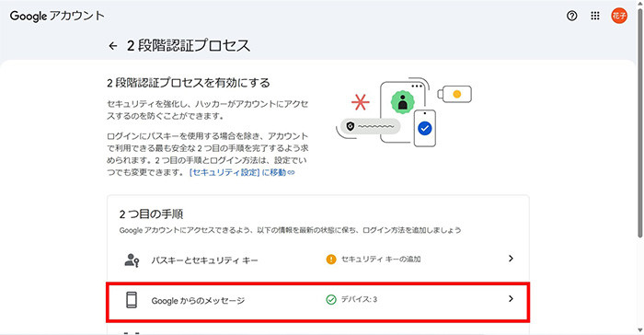Click the デバイス: 3 status text

pos(359,299)
